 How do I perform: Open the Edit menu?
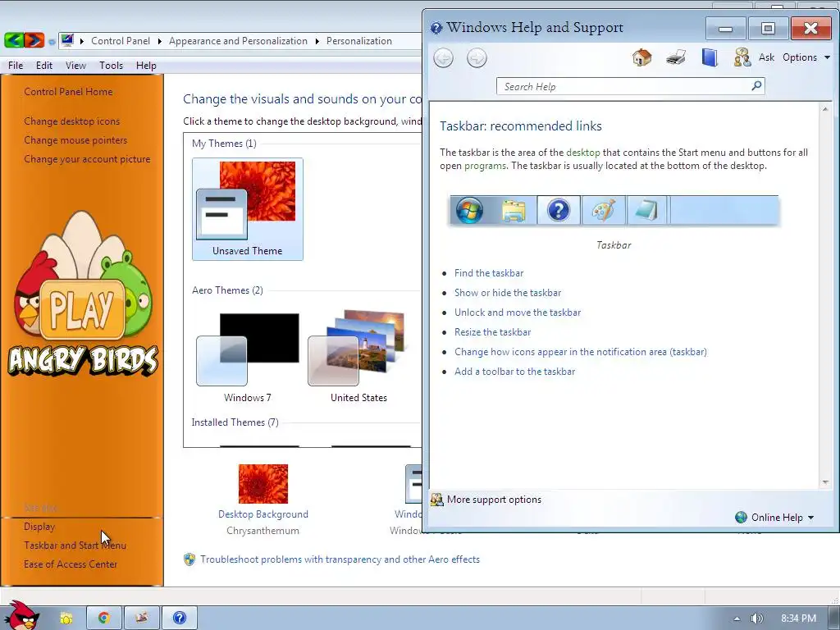tap(44, 66)
